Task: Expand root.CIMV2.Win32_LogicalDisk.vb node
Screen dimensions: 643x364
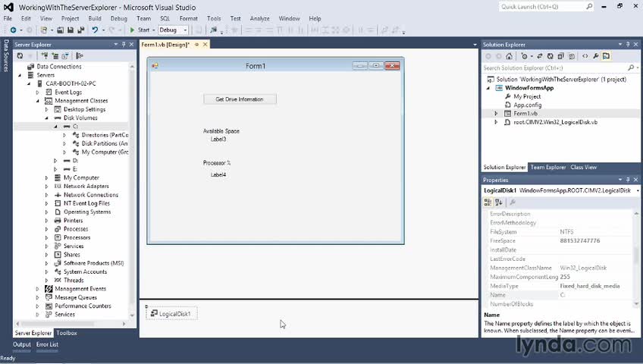Action: pyautogui.click(x=496, y=122)
